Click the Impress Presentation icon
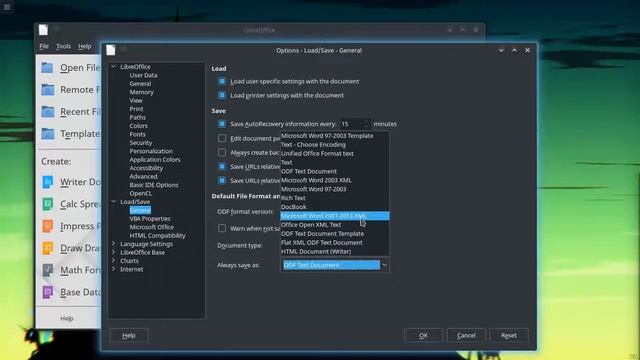This screenshot has width=640, height=360. [48, 226]
